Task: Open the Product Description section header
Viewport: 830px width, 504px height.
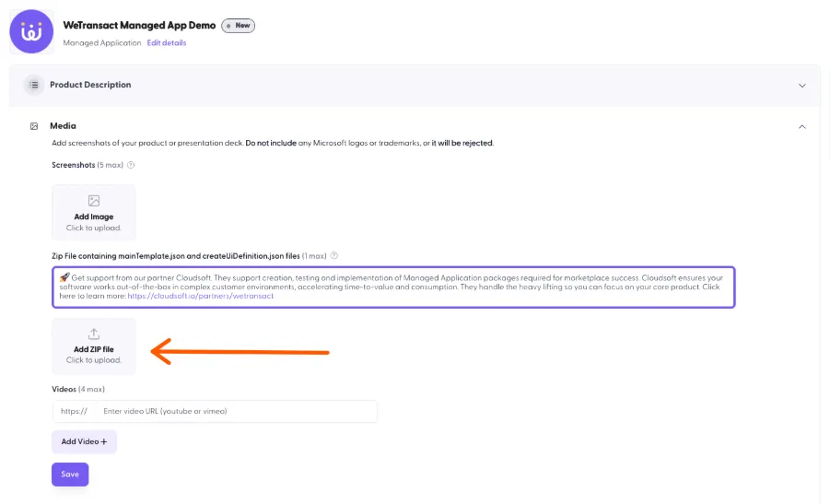Action: (x=415, y=86)
